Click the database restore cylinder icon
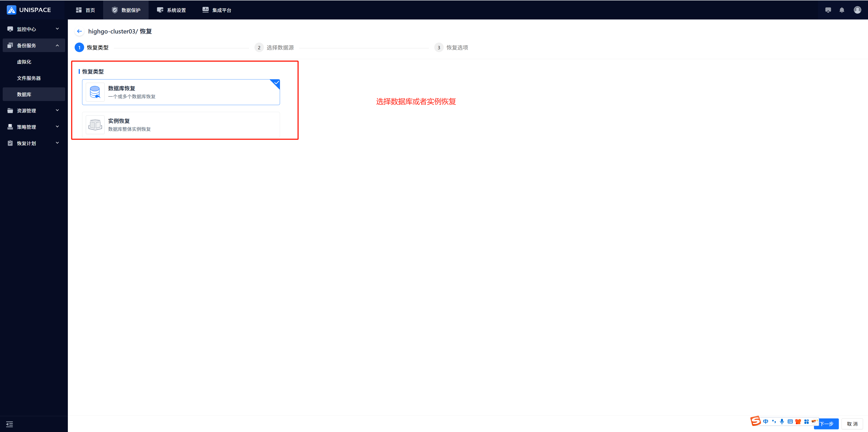The width and height of the screenshot is (868, 432). coord(95,92)
